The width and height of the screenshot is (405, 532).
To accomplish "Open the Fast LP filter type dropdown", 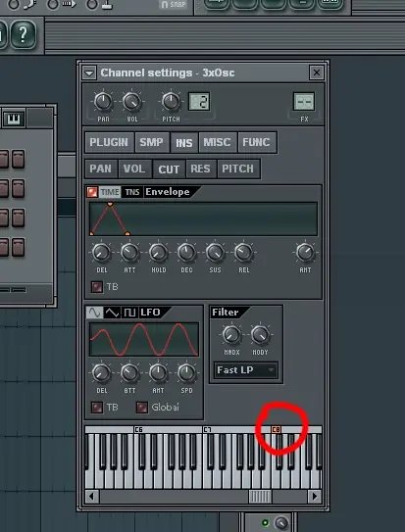I will pos(246,370).
